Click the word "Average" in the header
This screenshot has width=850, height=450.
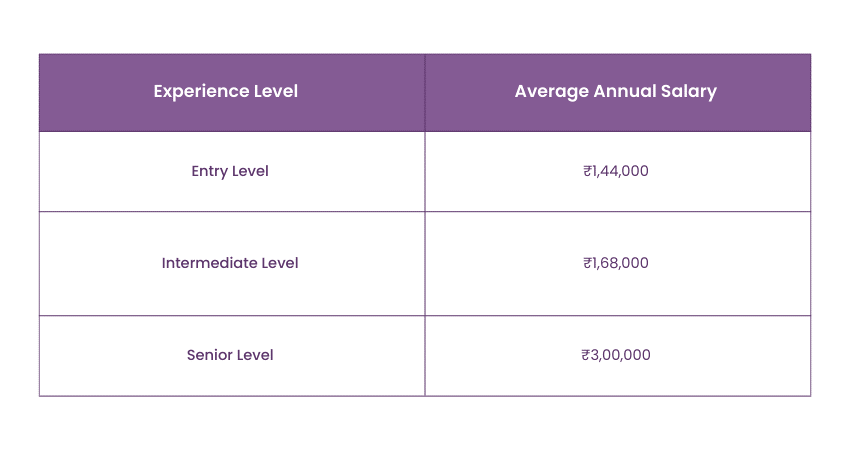click(x=551, y=91)
